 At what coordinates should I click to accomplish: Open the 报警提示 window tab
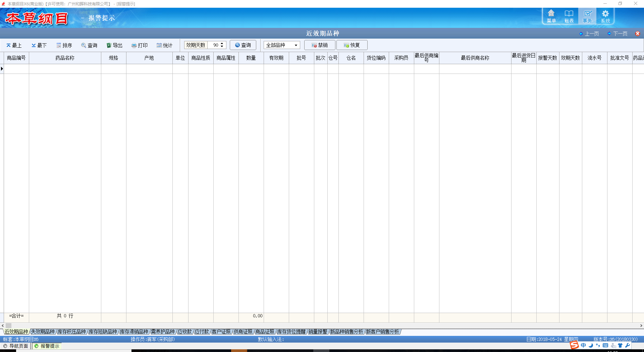point(47,346)
